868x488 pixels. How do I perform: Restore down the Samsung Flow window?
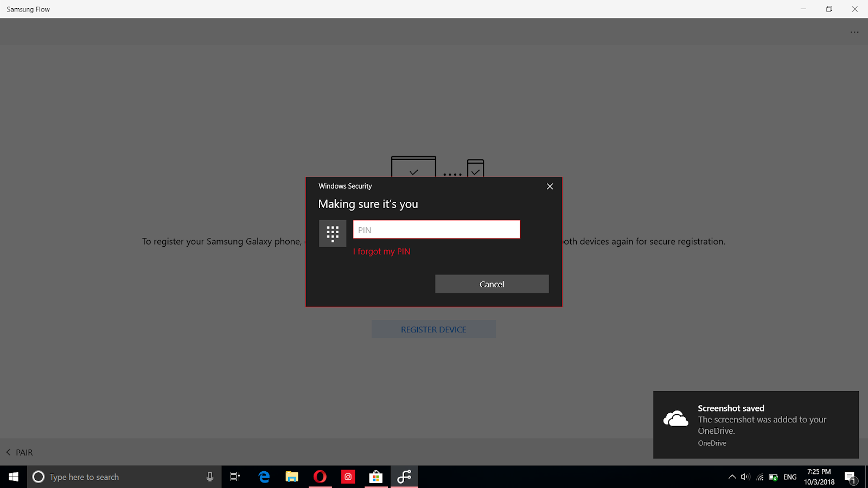click(x=829, y=9)
